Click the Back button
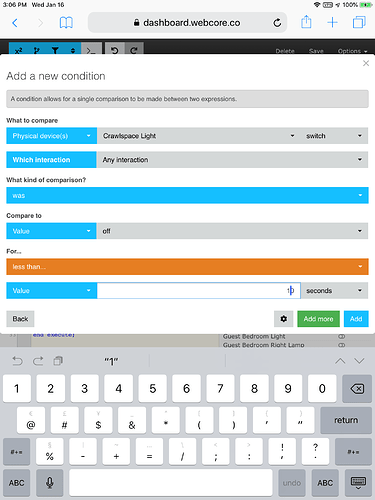 click(20, 319)
